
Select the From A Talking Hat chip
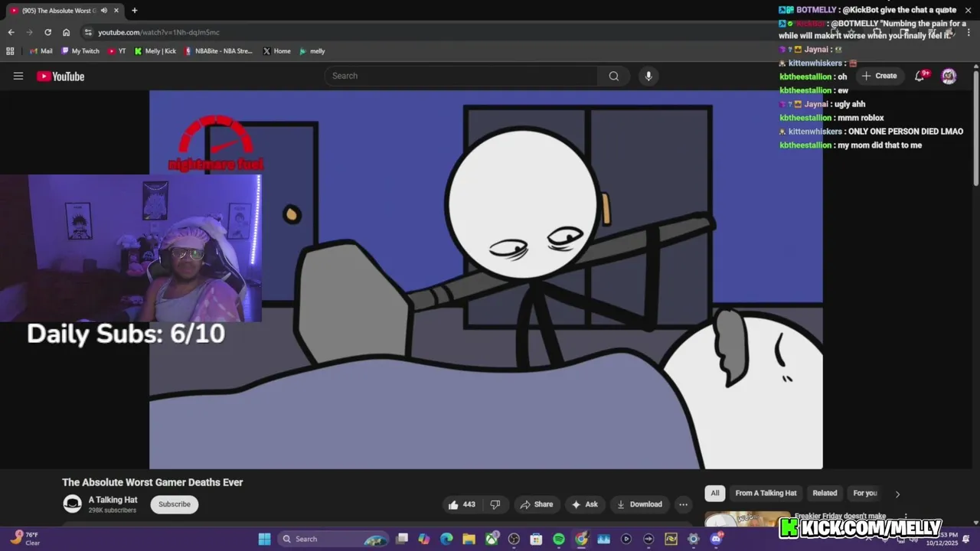[x=766, y=493]
